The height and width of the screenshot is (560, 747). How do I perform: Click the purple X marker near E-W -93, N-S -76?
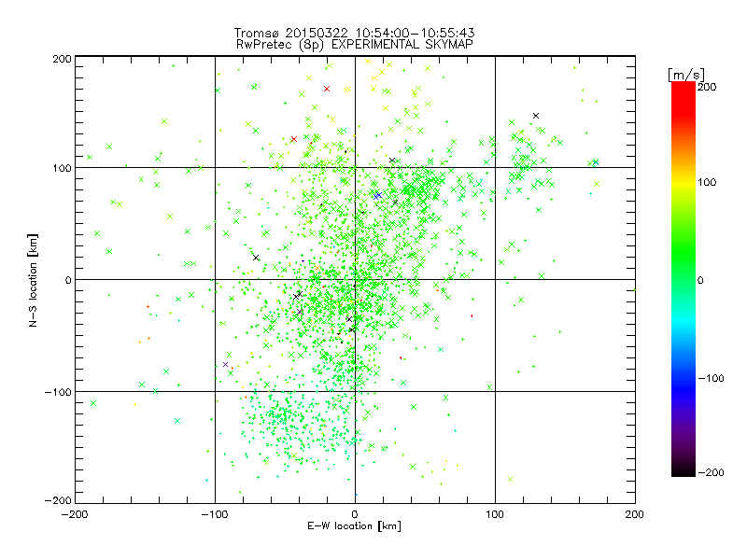(225, 365)
